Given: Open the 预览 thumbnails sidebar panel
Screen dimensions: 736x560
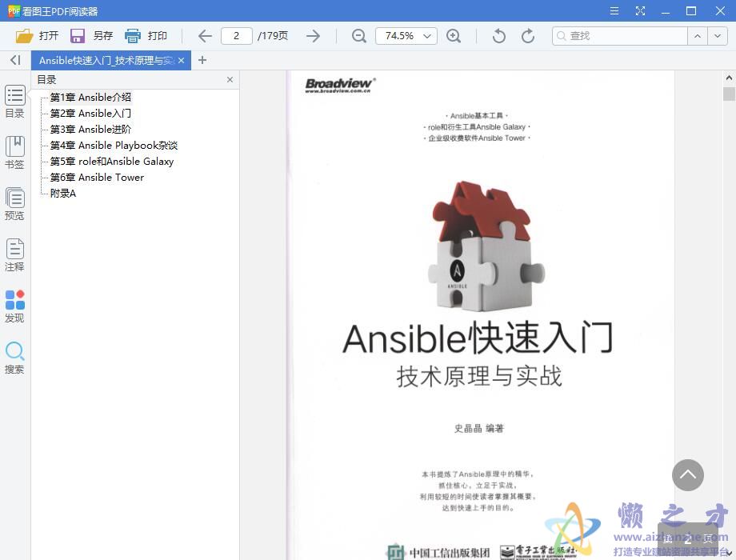Looking at the screenshot, I should (x=14, y=204).
